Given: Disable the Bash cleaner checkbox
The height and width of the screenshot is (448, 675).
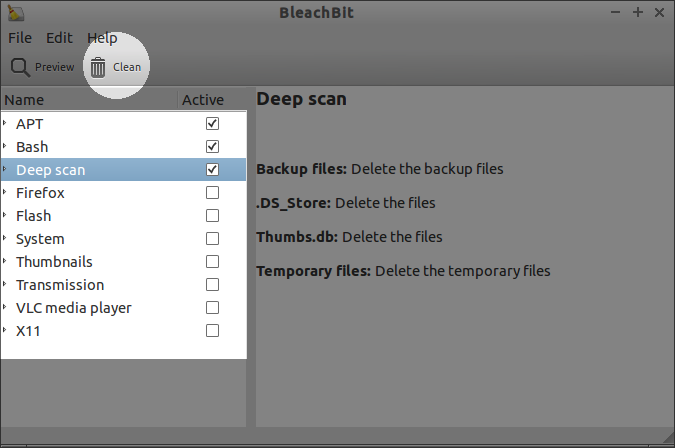Looking at the screenshot, I should coord(212,147).
